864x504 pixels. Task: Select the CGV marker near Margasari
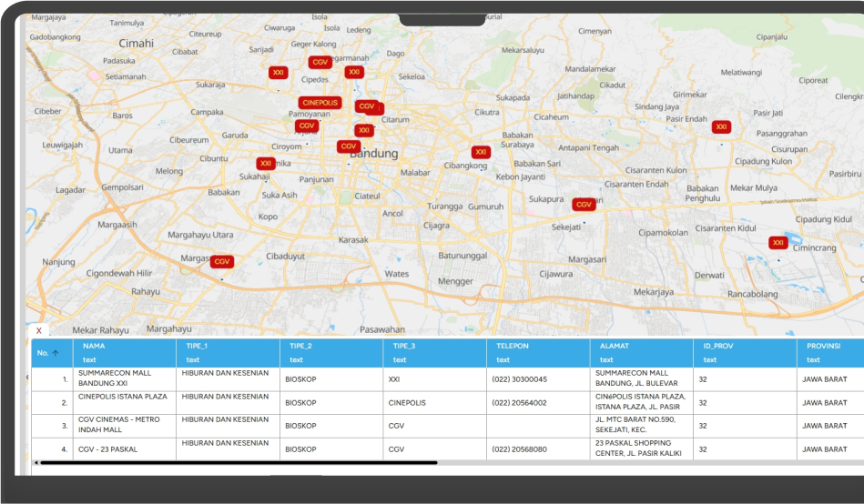(x=222, y=261)
